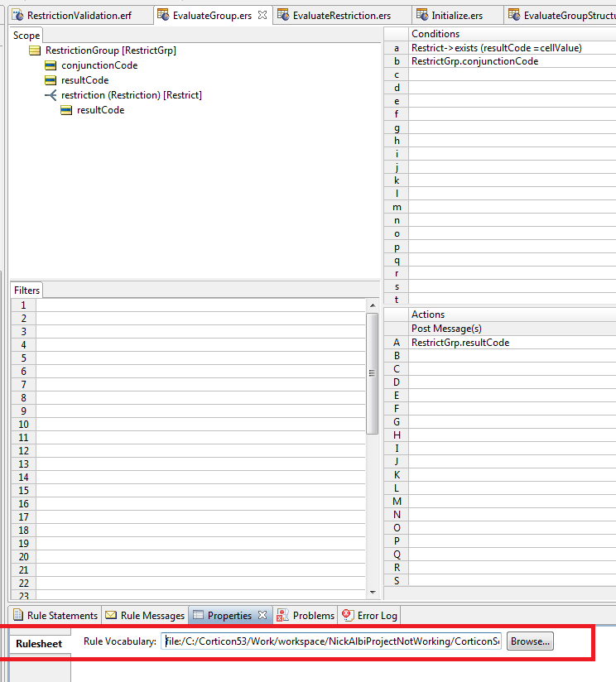Viewport: 616px width, 682px height.
Task: Switch to EvaluateRestriction.ers tab
Action: 341,16
